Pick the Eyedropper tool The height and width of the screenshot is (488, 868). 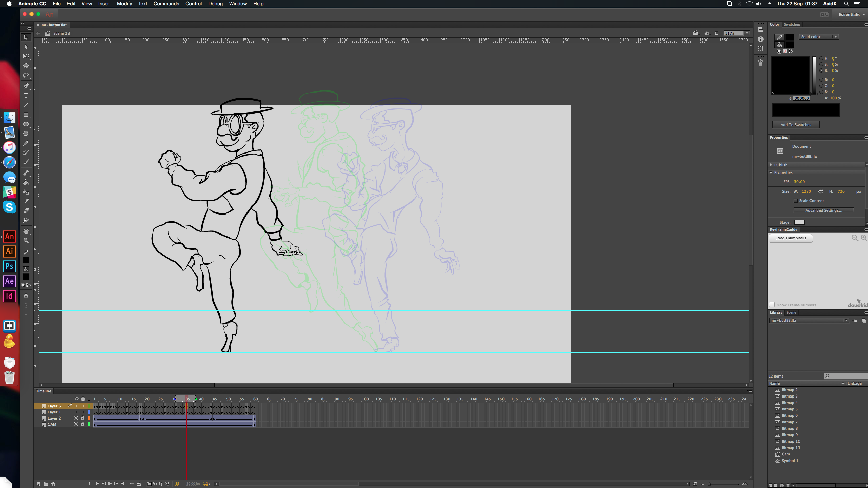[x=26, y=201]
